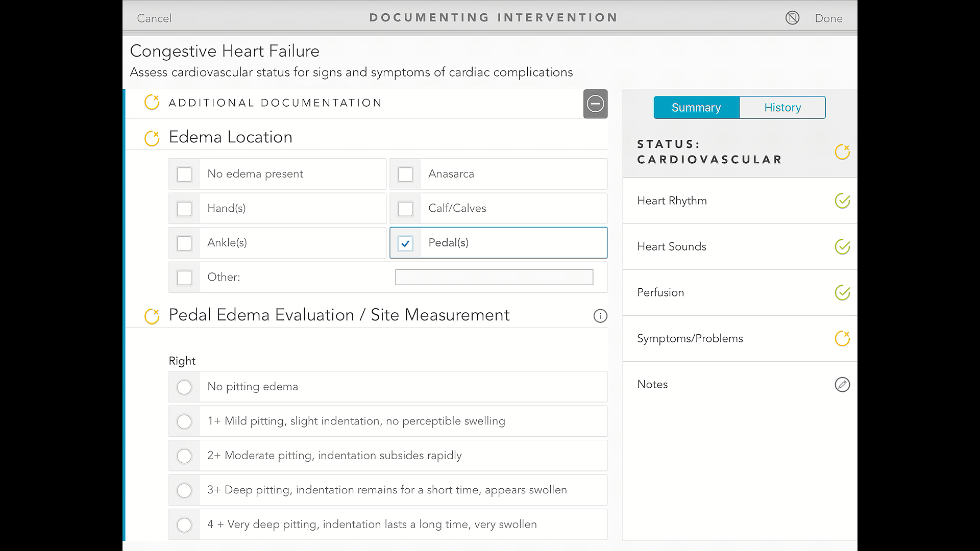The image size is (980, 551).
Task: Click Heart Rhythm completed checkmark icon
Action: click(842, 201)
